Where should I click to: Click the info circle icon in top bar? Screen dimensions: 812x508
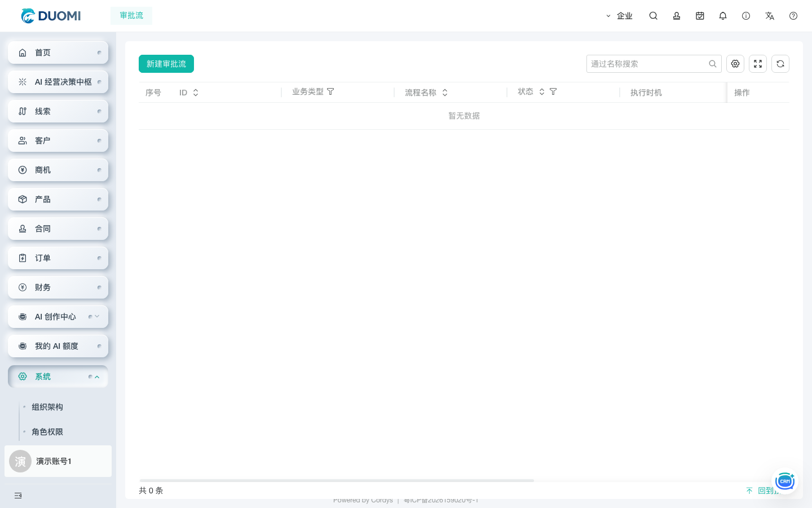(746, 16)
